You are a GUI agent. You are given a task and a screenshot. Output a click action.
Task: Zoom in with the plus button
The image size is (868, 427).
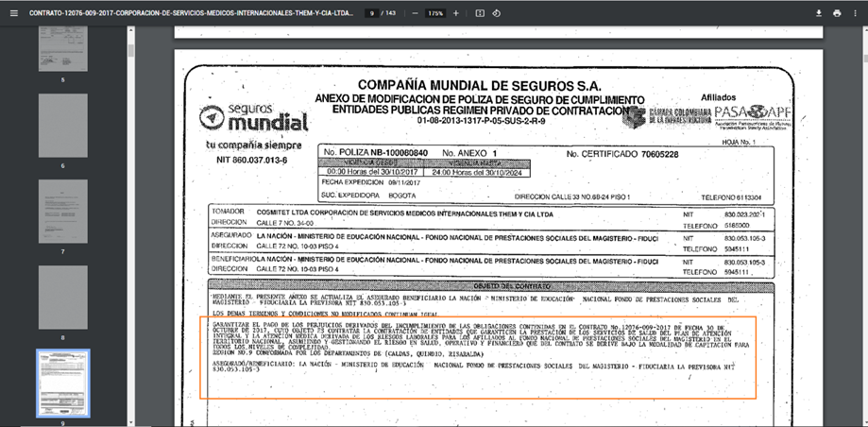pyautogui.click(x=455, y=13)
